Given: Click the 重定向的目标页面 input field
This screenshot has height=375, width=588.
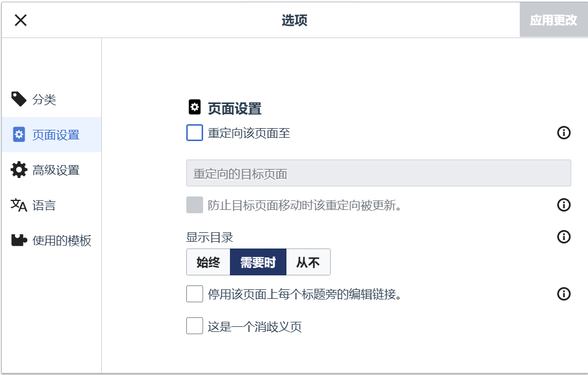Looking at the screenshot, I should tap(378, 173).
